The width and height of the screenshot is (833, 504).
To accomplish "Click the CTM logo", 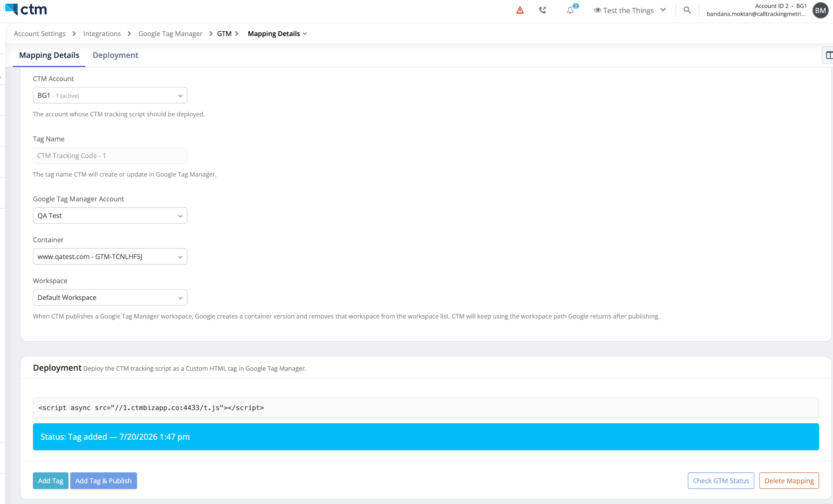I will [x=26, y=10].
